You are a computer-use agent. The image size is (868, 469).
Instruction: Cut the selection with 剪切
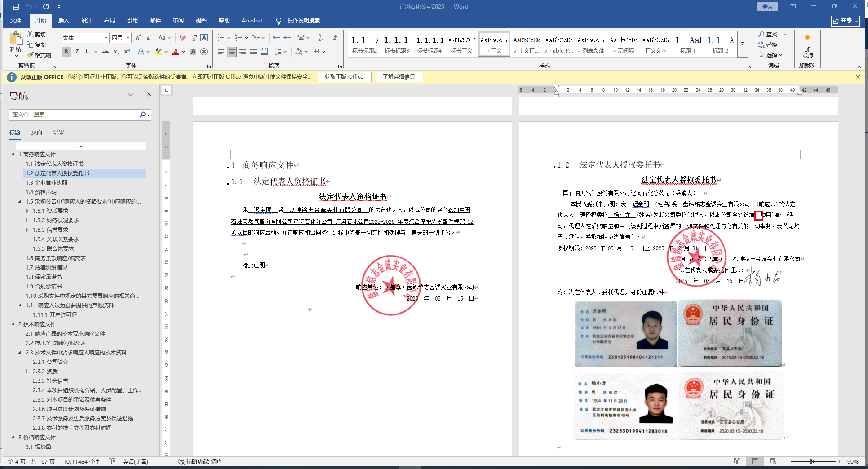click(x=36, y=34)
